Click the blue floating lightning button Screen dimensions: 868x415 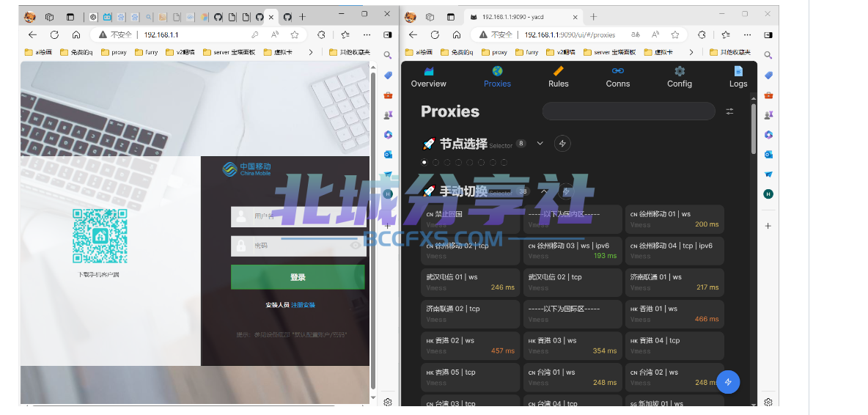729,382
